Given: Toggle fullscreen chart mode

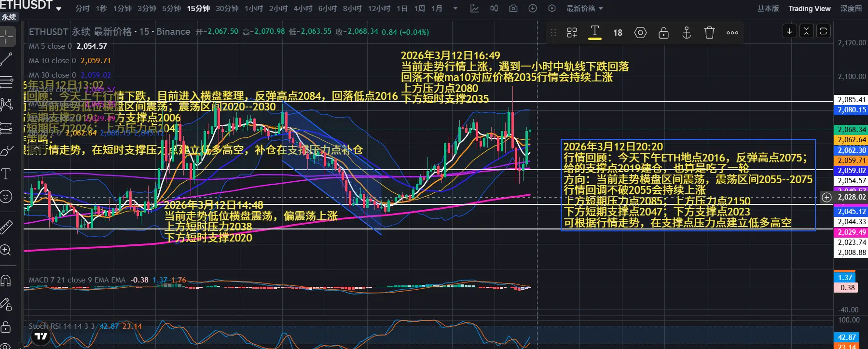Looking at the screenshot, I should 823,31.
